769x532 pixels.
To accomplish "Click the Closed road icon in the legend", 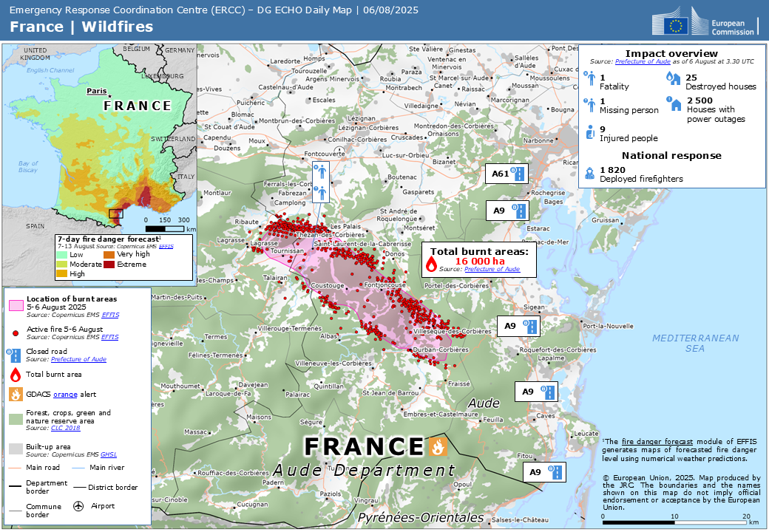I will pyautogui.click(x=15, y=353).
